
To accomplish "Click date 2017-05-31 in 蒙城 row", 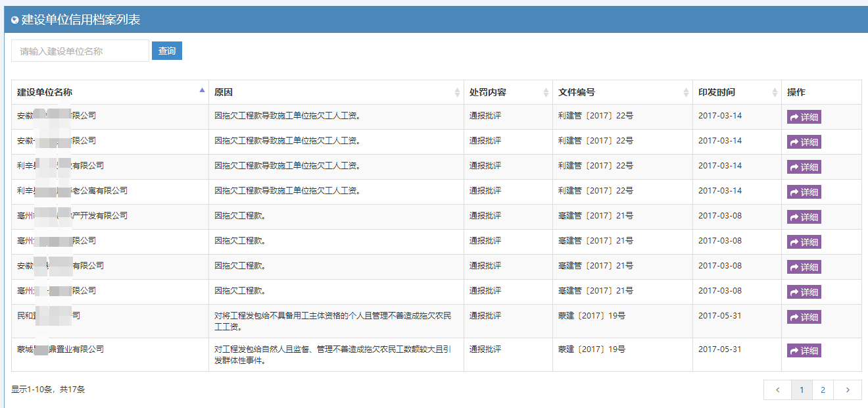I will point(720,349).
